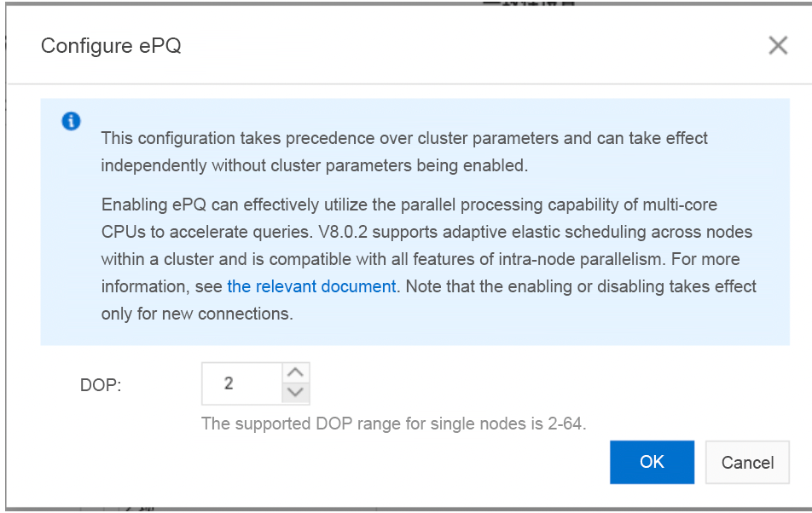Close the Configure ePQ dialog with X
This screenshot has height=513, width=812.
(778, 45)
